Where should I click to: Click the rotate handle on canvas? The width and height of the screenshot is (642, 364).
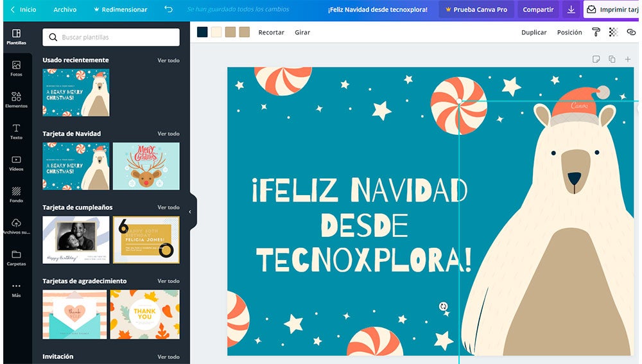click(x=443, y=306)
